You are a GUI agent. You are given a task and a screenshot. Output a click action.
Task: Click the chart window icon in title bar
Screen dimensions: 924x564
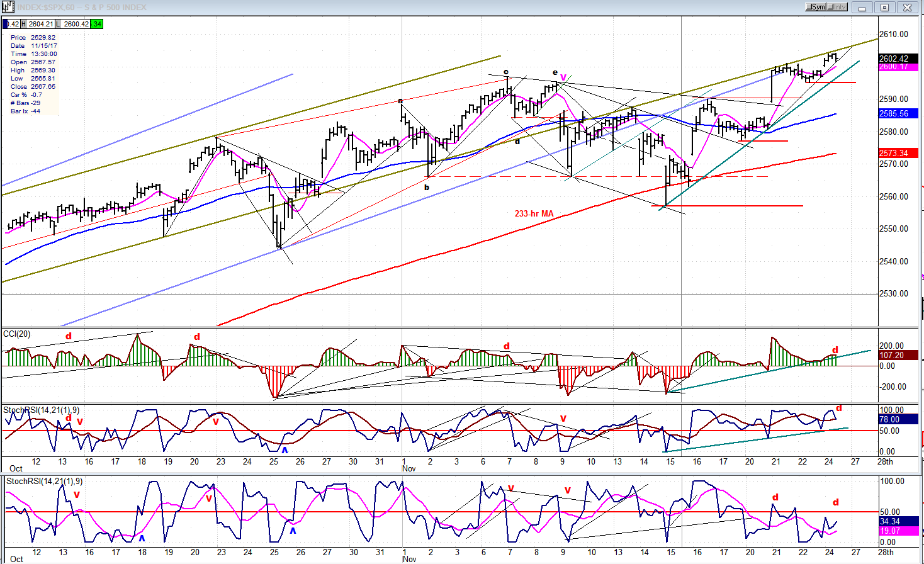tap(8, 7)
